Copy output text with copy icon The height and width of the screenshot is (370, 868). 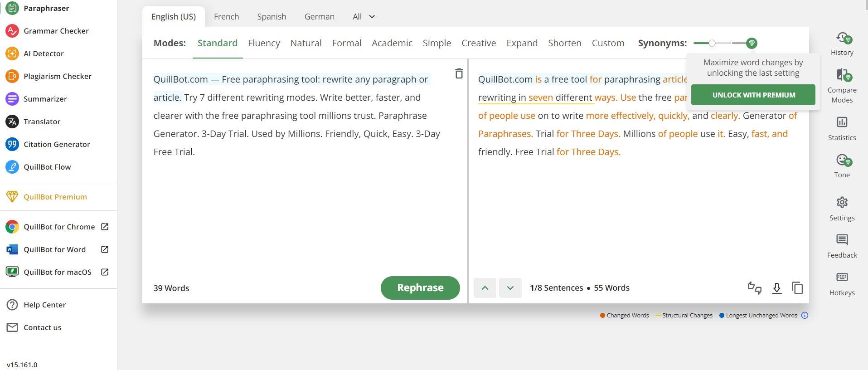click(x=797, y=288)
